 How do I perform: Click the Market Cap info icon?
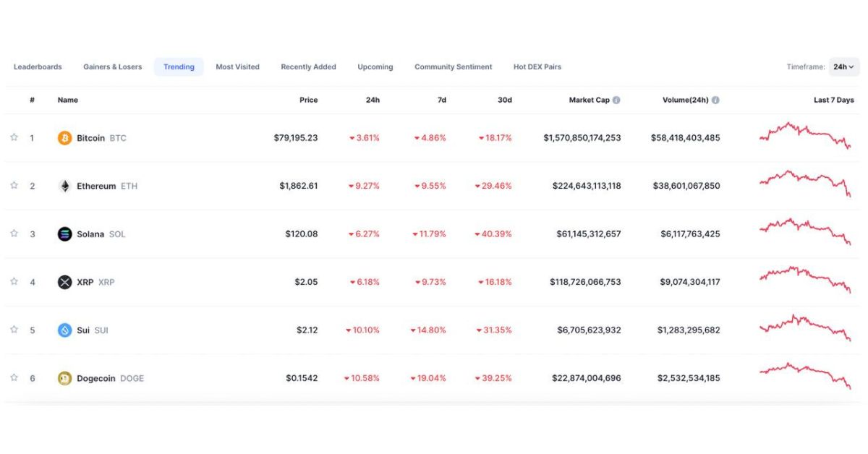(x=616, y=100)
